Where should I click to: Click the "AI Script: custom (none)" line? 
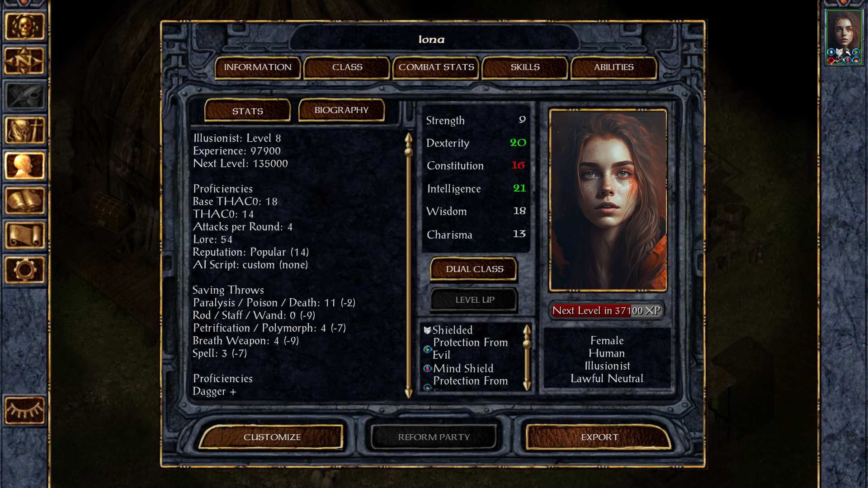click(x=250, y=265)
